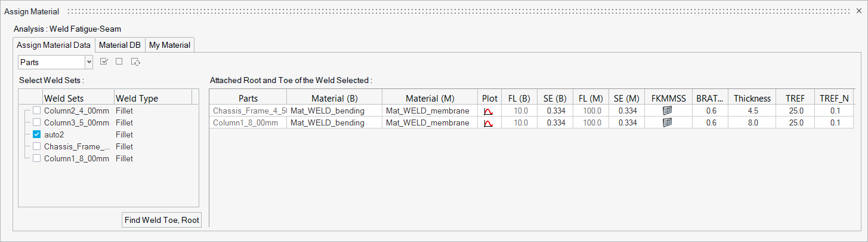Check the Column3_5_00mm weld set
The image size is (868, 242).
37,122
